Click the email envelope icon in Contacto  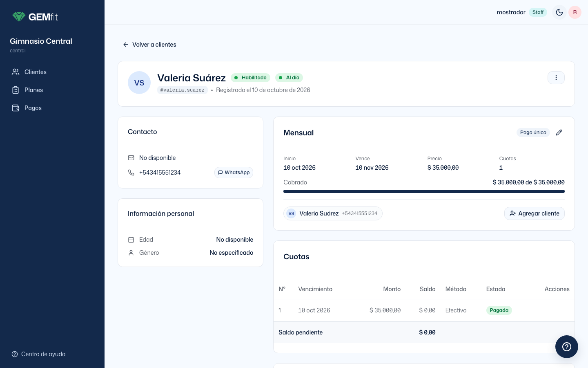point(131,158)
